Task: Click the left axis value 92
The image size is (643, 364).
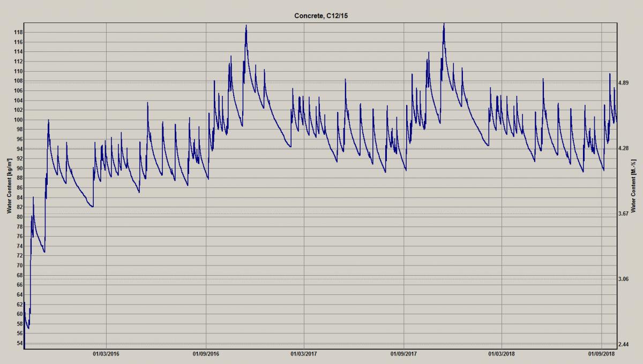Action: 19,158
